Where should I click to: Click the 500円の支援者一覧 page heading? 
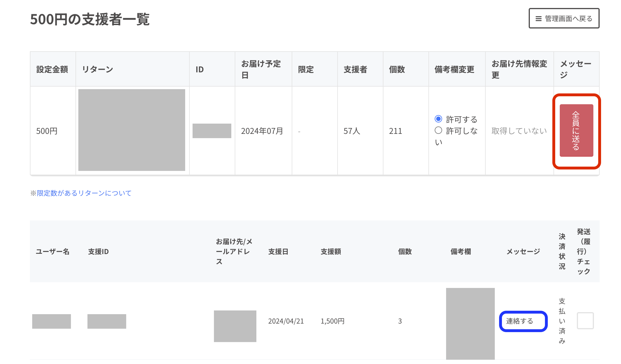pos(90,19)
